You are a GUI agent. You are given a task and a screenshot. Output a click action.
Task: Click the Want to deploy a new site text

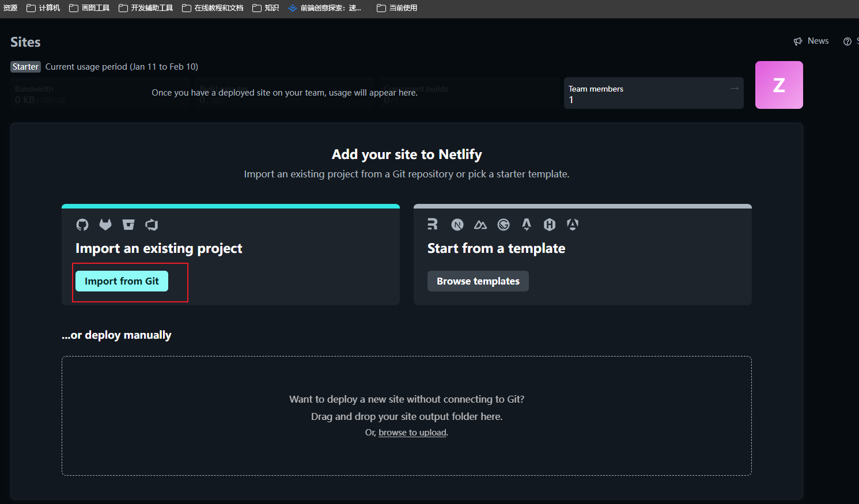407,399
